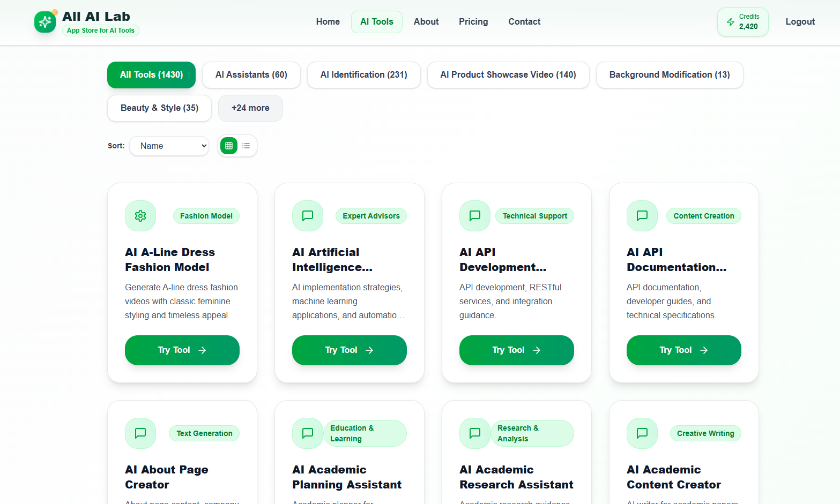Click the Content Creation tag
840x504 pixels.
point(704,216)
